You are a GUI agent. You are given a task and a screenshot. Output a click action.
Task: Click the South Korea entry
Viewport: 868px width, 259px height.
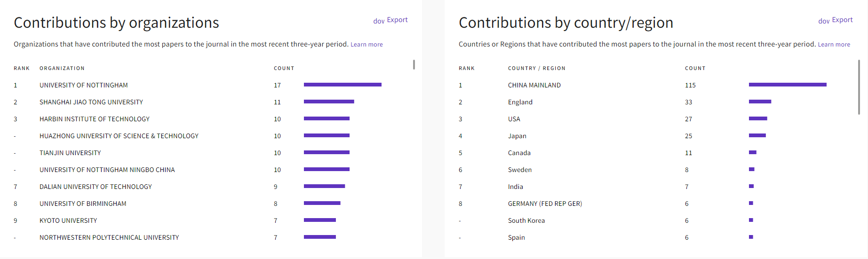(526, 220)
